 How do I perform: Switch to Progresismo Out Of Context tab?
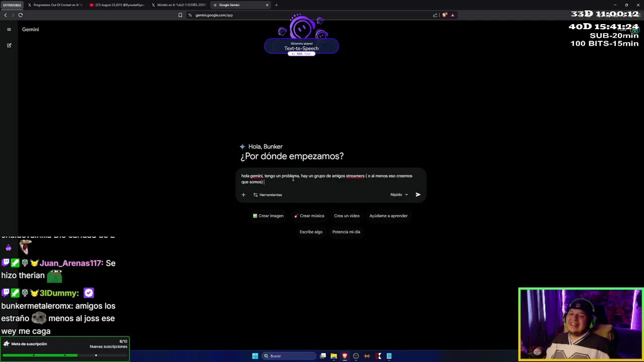pos(55,5)
